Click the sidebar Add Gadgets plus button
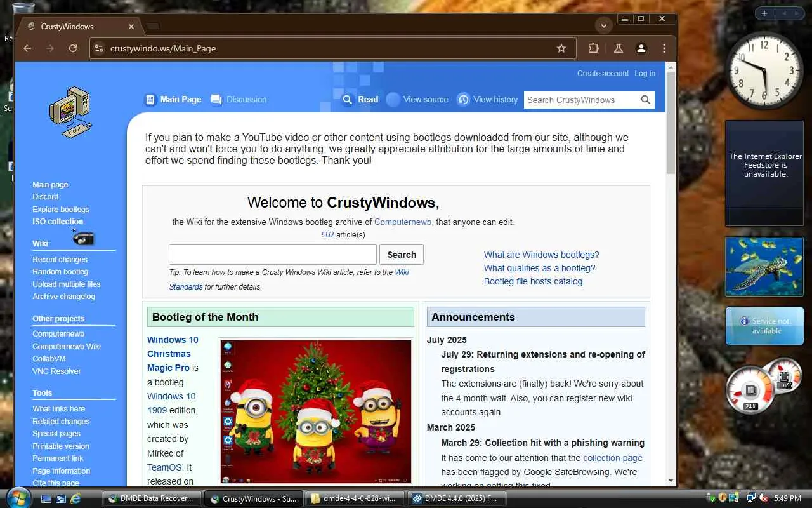The image size is (812, 508). click(x=764, y=13)
